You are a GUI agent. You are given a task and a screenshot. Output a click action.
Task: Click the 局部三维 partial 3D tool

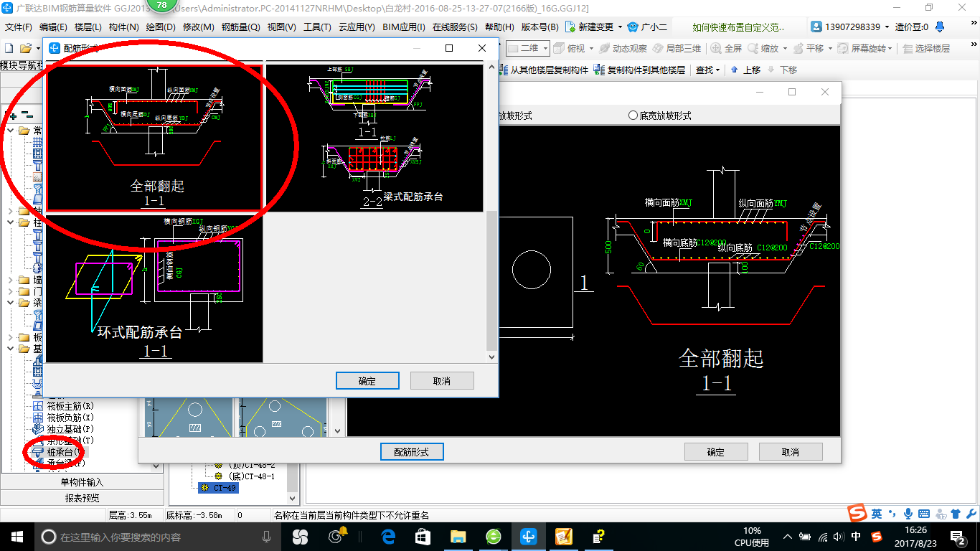[x=677, y=48]
